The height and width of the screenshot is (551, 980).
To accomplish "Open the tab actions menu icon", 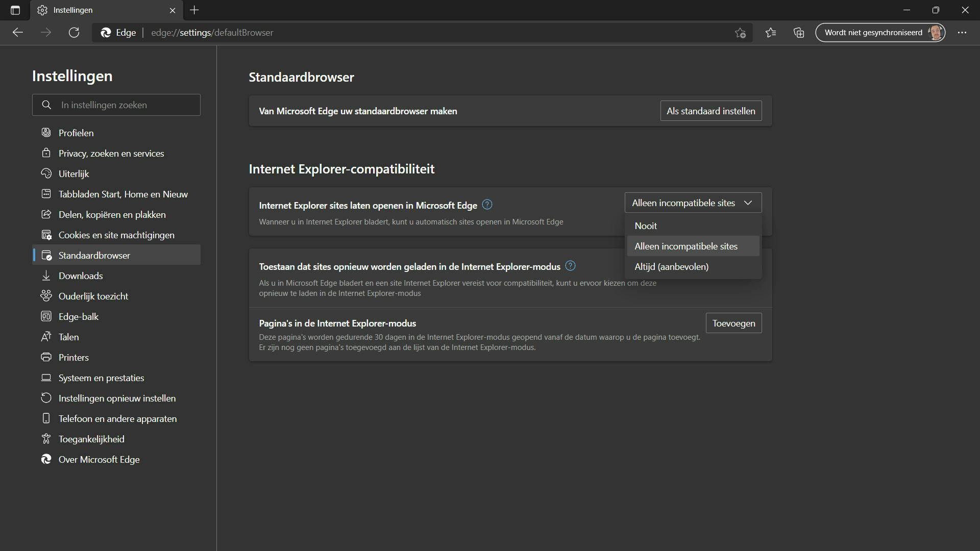I will coord(15,10).
